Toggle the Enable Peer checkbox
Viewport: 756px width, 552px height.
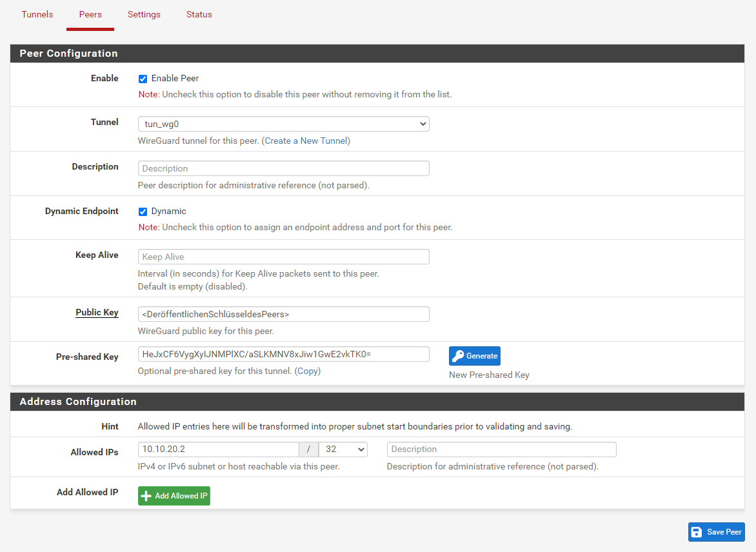click(143, 79)
